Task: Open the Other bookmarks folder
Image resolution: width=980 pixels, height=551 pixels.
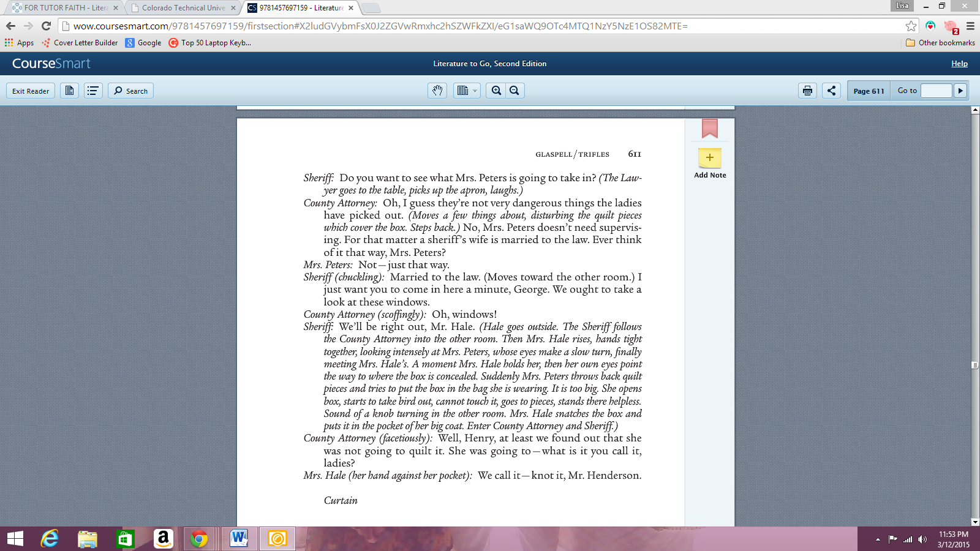Action: [940, 43]
